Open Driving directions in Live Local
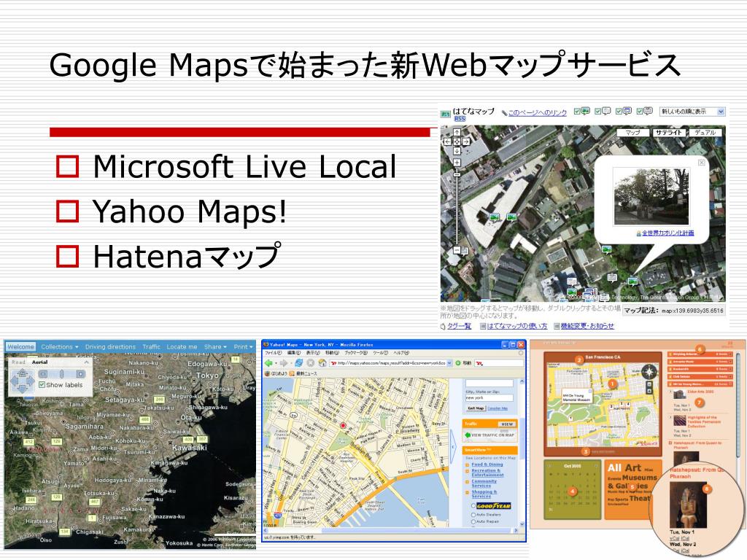 pos(110,346)
